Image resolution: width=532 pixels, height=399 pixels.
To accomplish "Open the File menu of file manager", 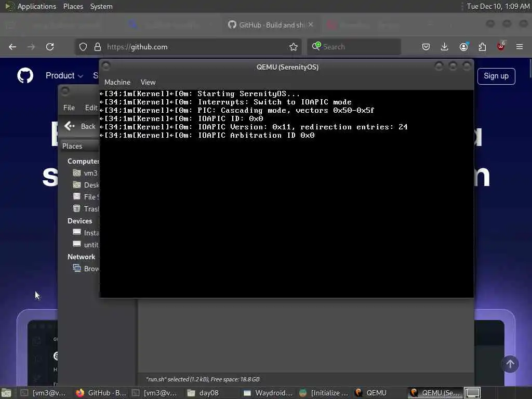I will tap(69, 108).
